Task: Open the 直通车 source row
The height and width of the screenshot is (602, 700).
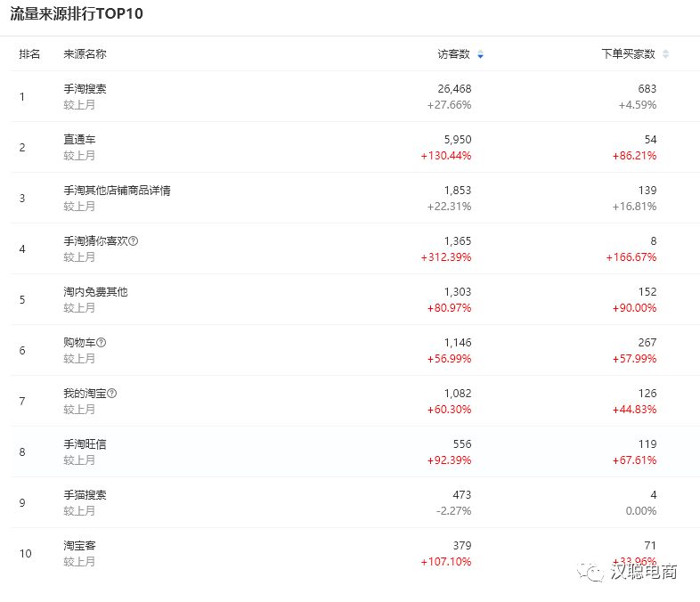Action: (x=79, y=140)
